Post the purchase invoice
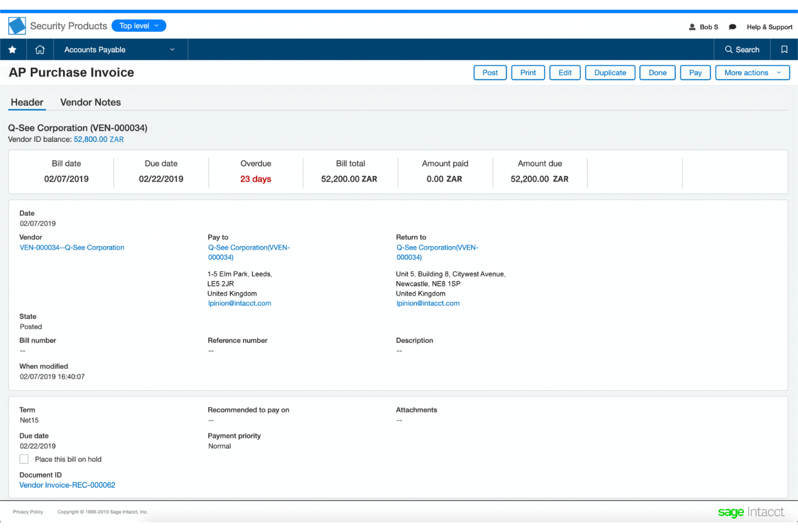Viewport: 798px width, 532px height. 490,72
